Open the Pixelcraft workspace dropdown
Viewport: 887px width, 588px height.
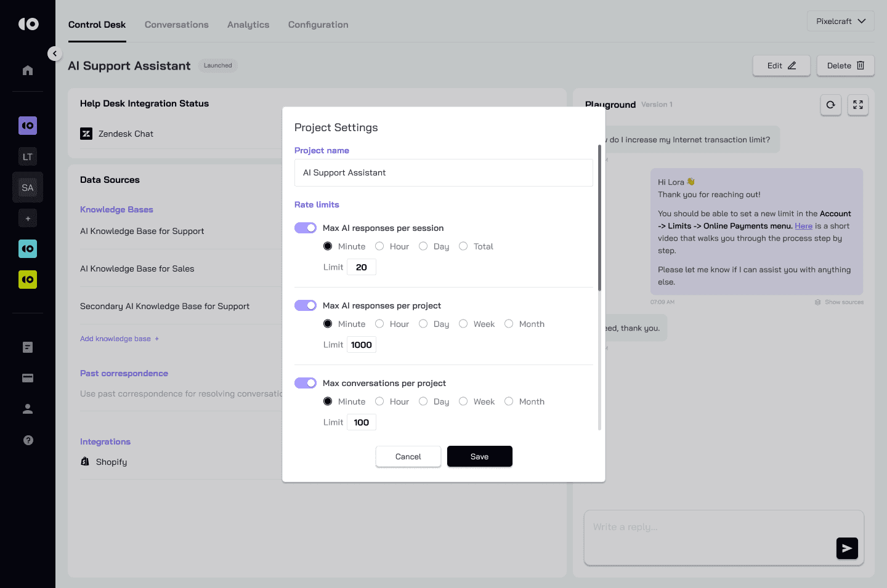point(840,22)
